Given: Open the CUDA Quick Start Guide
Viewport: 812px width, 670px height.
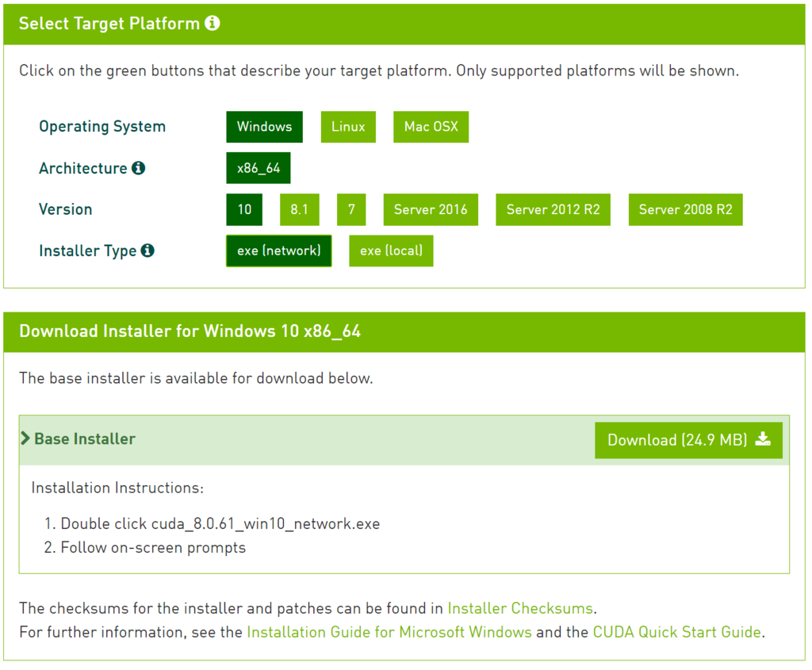Looking at the screenshot, I should pyautogui.click(x=677, y=632).
